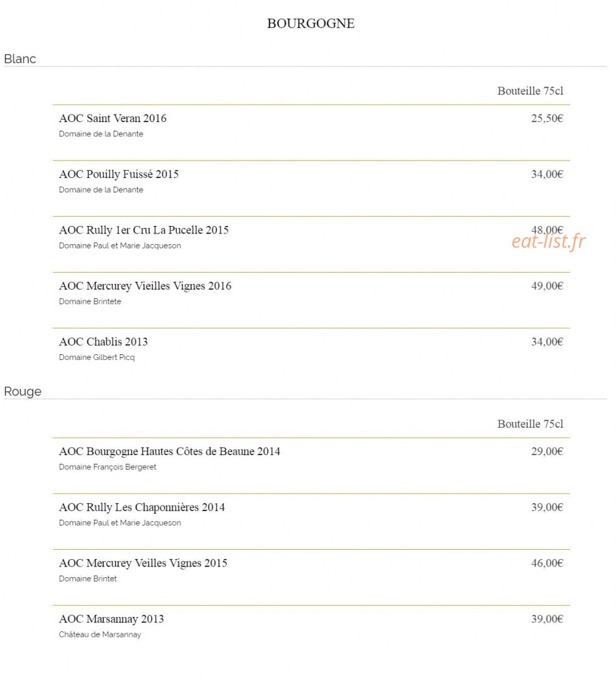Click AOC Rully Les Chaponnières 2014
The image size is (616, 678).
tap(142, 507)
